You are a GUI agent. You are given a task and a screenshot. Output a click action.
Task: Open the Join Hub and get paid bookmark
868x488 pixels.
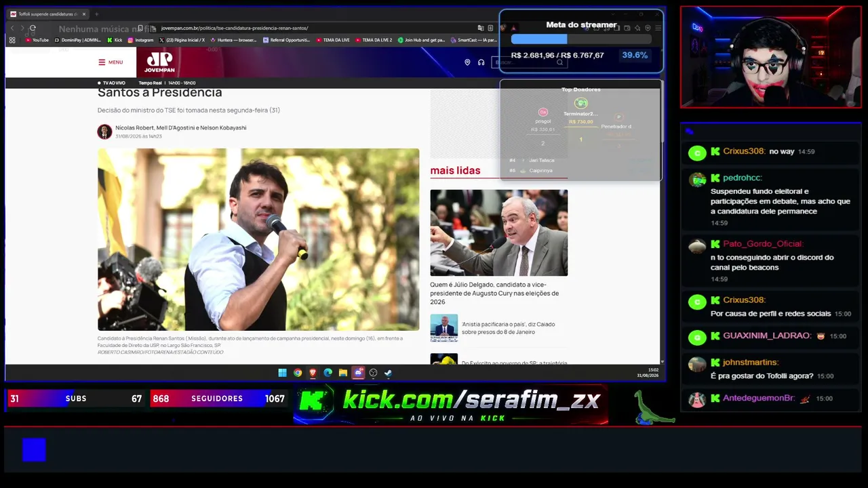(x=422, y=40)
